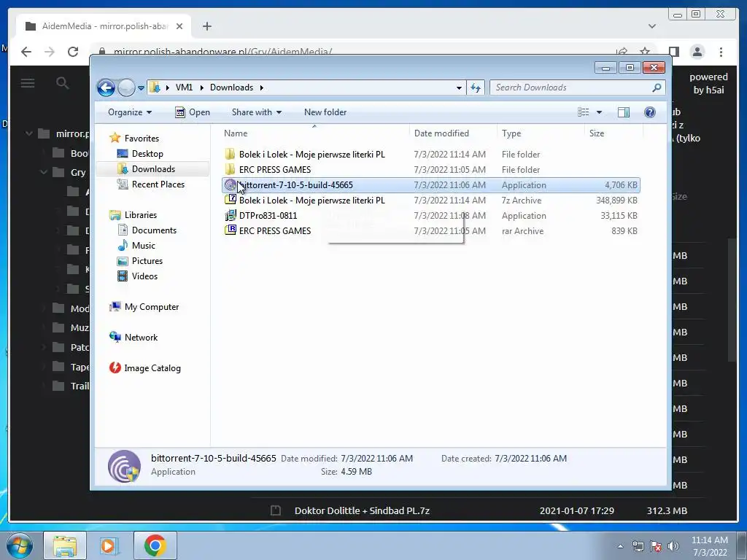This screenshot has width=747, height=560.
Task: Open a new tab in Chrome
Action: pyautogui.click(x=206, y=26)
